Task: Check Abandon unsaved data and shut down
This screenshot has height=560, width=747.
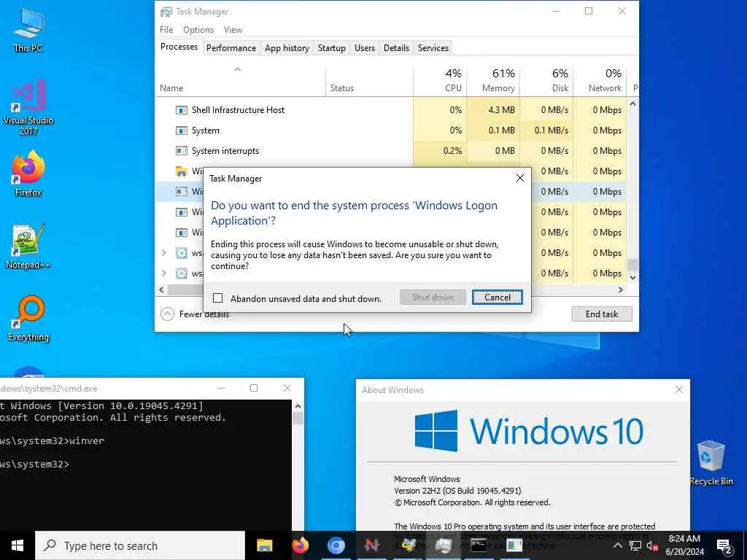Action: [217, 298]
